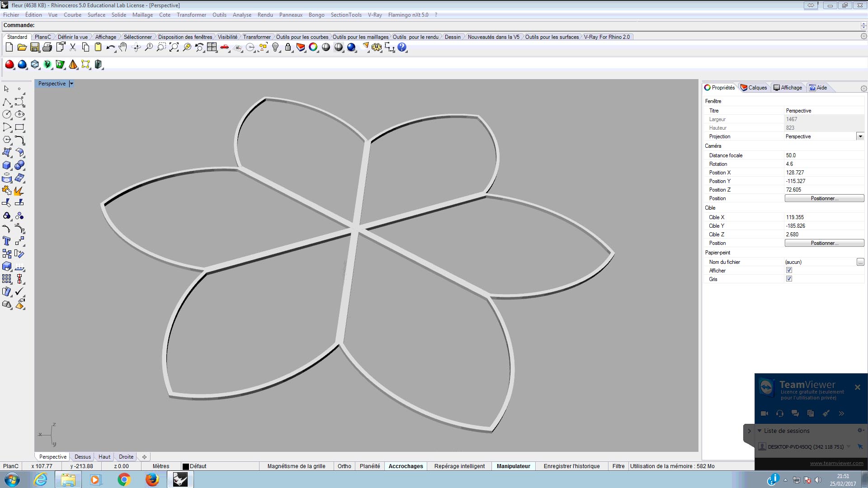
Task: Open www.teamviewer.com link
Action: coord(836,463)
